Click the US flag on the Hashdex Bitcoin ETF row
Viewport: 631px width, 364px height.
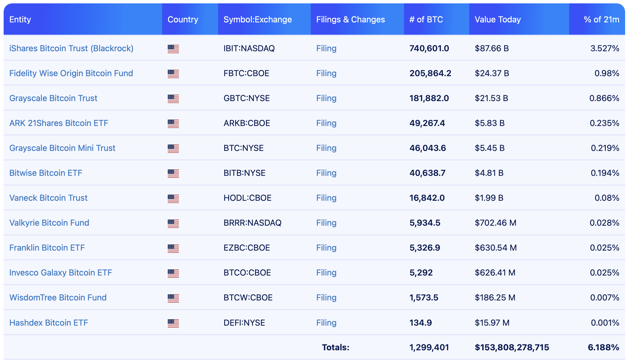point(173,323)
